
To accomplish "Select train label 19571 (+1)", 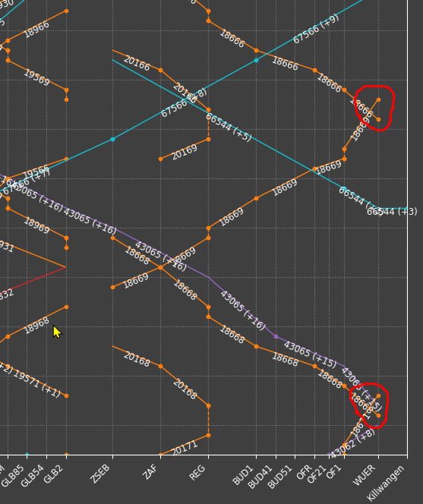I will (37, 384).
